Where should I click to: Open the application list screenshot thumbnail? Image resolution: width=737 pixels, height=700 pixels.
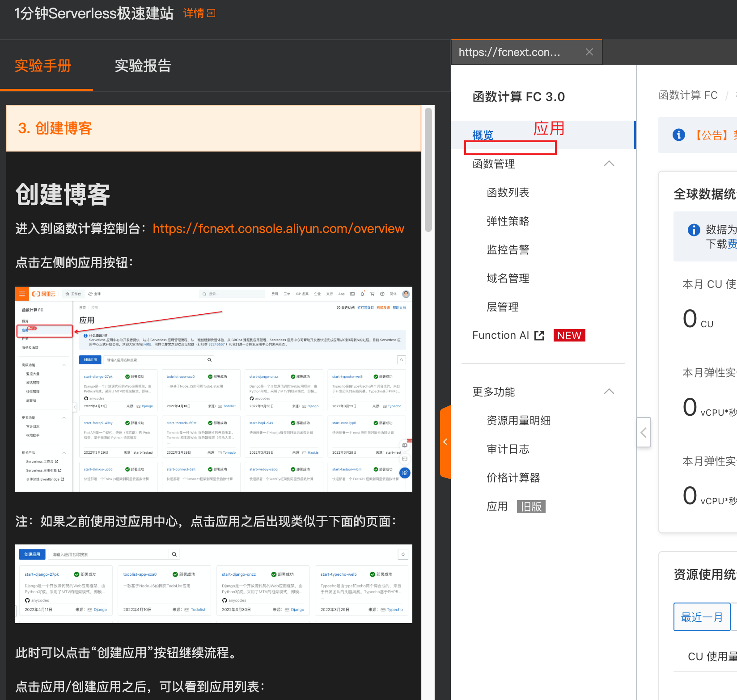[x=214, y=584]
